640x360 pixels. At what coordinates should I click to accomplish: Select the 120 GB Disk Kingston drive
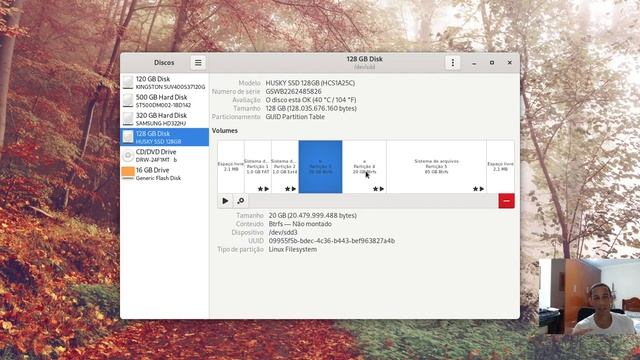164,82
